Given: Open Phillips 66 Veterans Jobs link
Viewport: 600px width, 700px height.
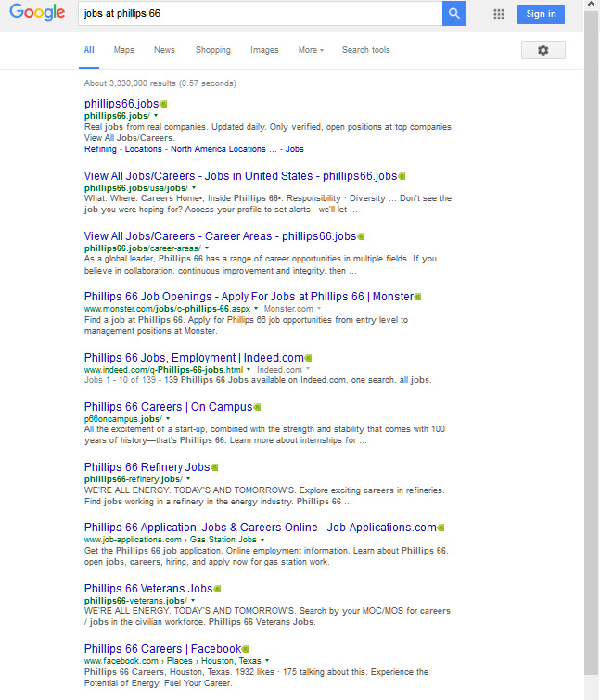Looking at the screenshot, I should pyautogui.click(x=148, y=589).
